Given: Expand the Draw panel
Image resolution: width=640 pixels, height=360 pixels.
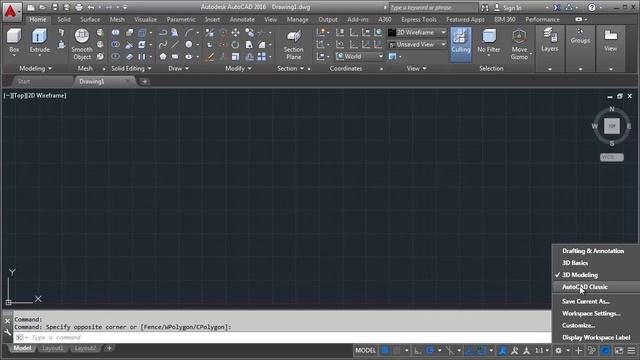Looking at the screenshot, I should click(x=178, y=69).
